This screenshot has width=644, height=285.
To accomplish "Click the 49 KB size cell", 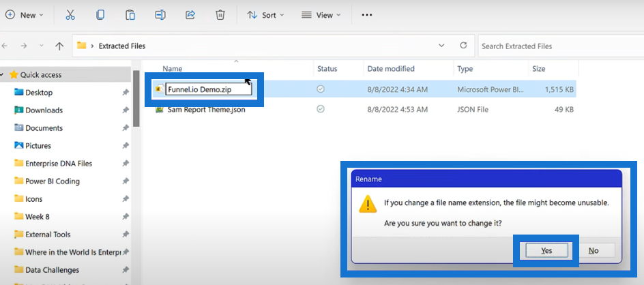I will pos(564,110).
